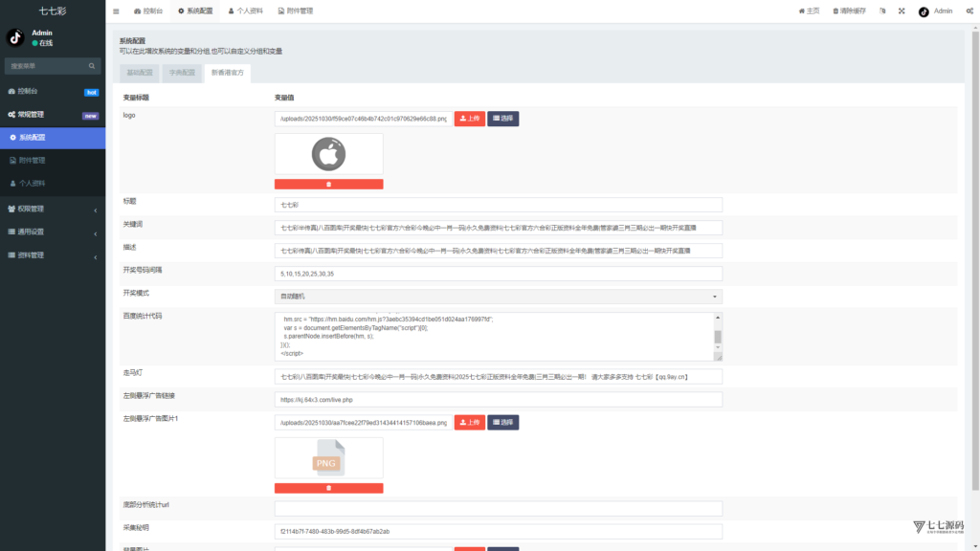Open 常规管理 in the sidebar
The height and width of the screenshot is (551, 980).
(53, 115)
